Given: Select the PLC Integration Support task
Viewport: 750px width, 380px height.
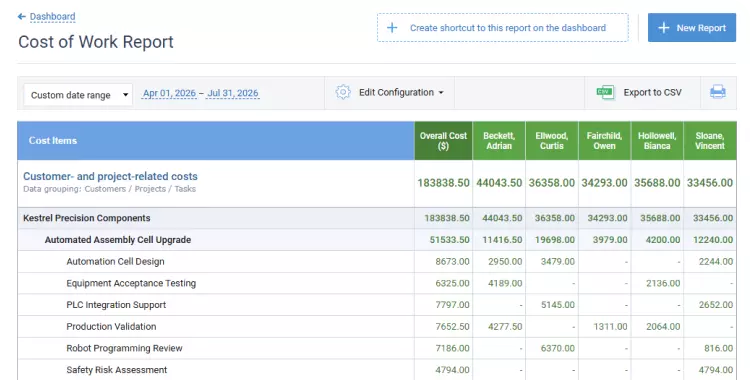Looking at the screenshot, I should coord(116,305).
